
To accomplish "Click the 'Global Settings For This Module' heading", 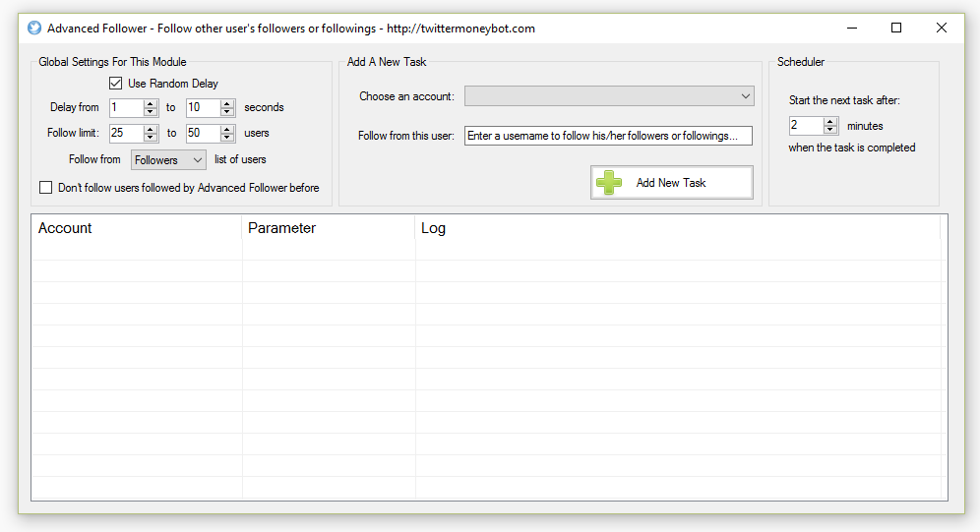I will pos(112,62).
